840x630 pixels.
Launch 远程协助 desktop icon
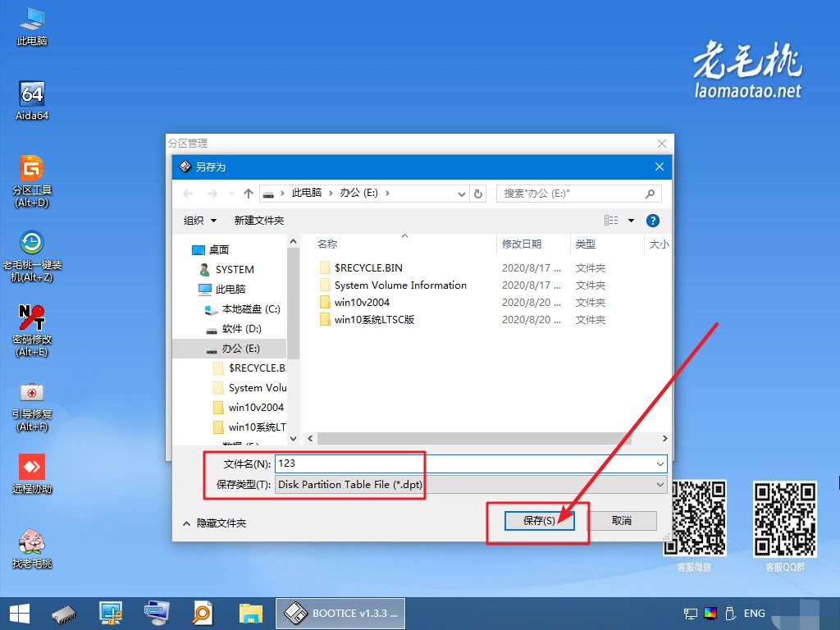(x=32, y=474)
